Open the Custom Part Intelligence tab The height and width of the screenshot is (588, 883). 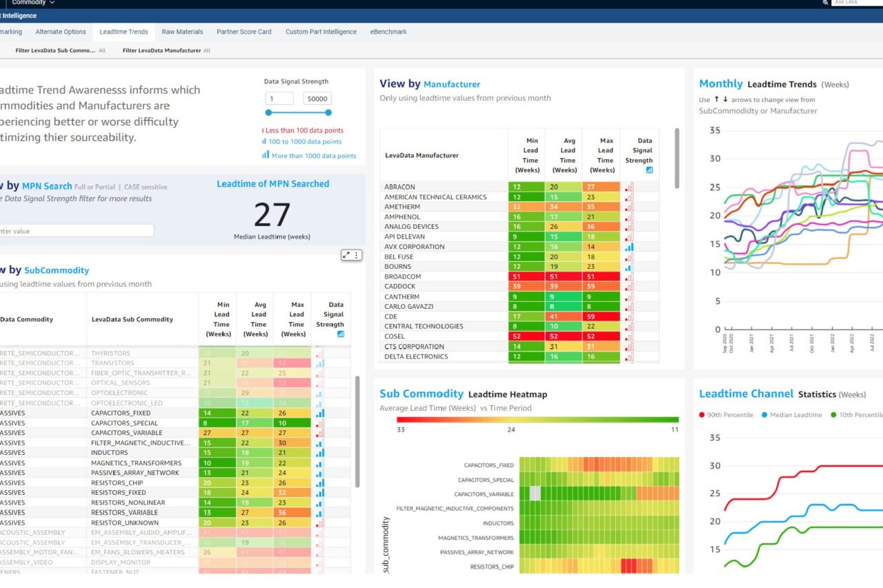click(x=321, y=32)
